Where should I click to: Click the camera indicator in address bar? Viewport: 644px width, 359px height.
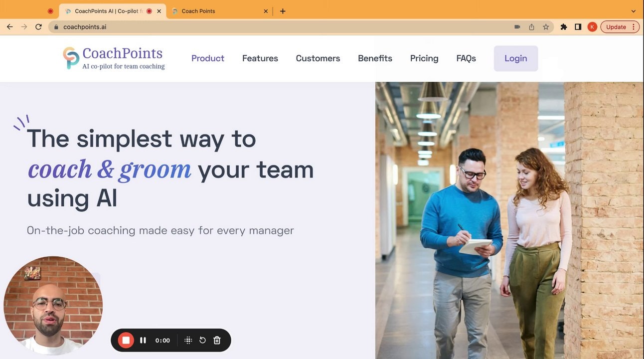[517, 27]
